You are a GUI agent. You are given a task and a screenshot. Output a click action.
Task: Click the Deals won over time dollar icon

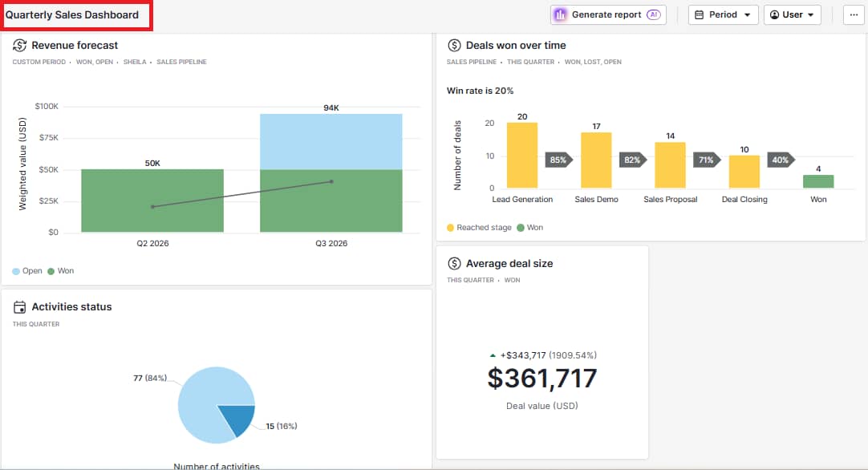454,46
